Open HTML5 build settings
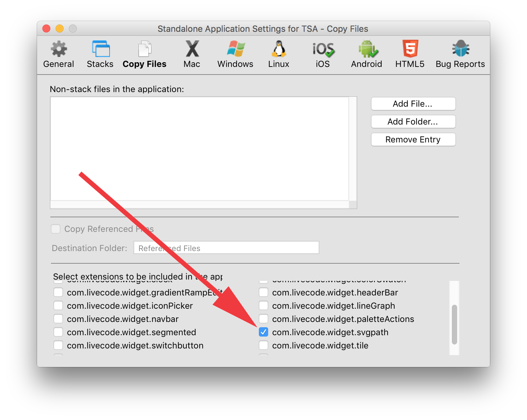This screenshot has width=527, height=420. (410, 55)
